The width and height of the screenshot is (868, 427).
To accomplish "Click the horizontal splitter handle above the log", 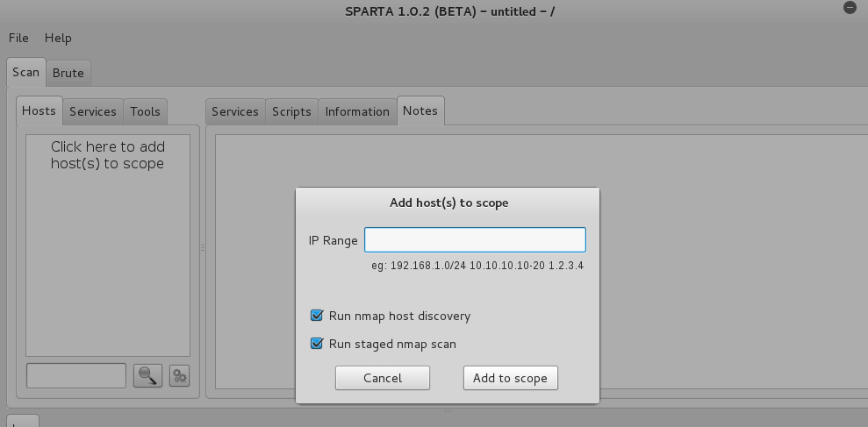I will (448, 411).
